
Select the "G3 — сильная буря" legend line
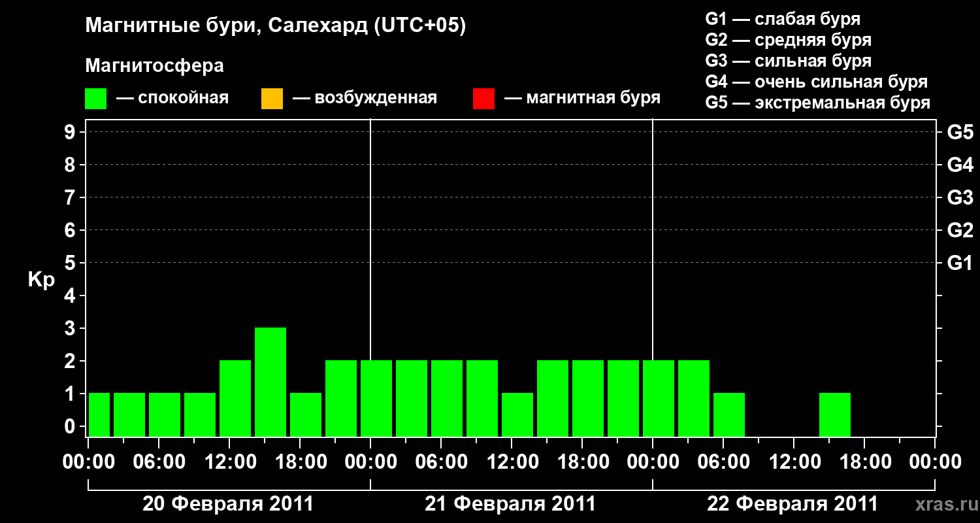click(788, 61)
